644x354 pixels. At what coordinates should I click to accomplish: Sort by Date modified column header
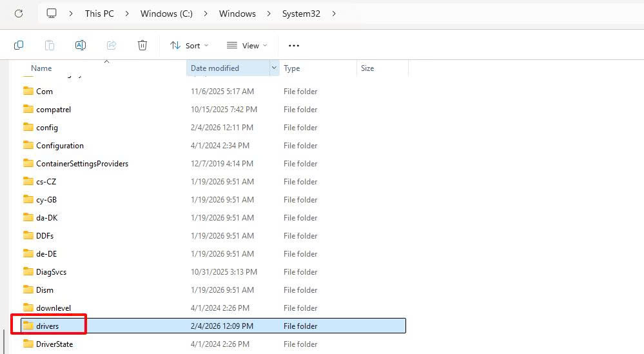coord(215,68)
